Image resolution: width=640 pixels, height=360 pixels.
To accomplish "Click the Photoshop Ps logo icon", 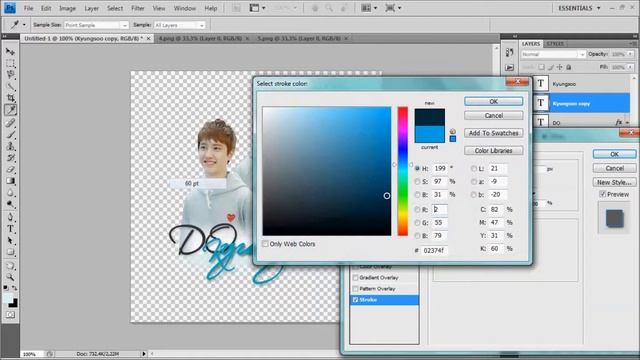I will (x=10, y=8).
